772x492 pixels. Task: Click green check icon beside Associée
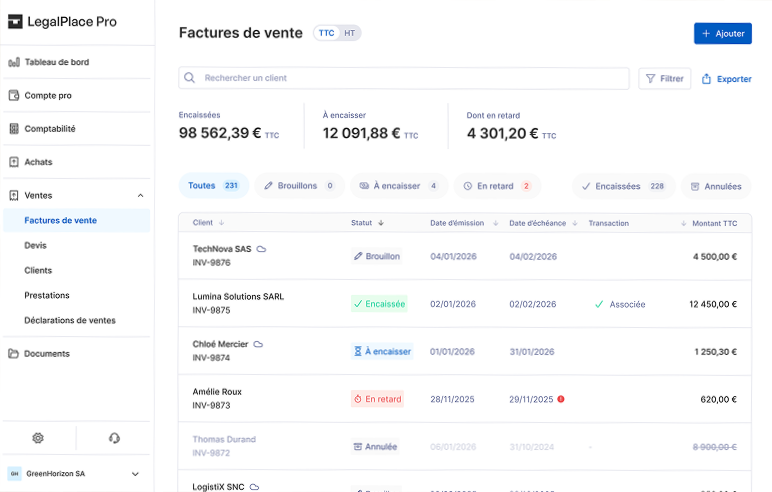pos(599,304)
